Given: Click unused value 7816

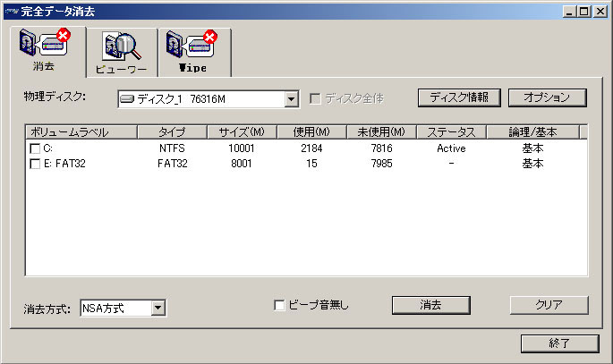Looking at the screenshot, I should (381, 148).
